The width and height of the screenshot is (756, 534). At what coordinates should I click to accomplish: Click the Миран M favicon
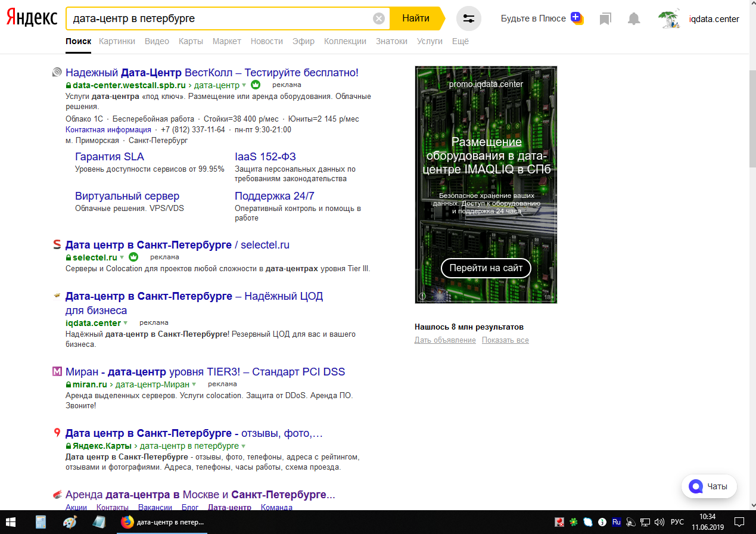pos(57,372)
